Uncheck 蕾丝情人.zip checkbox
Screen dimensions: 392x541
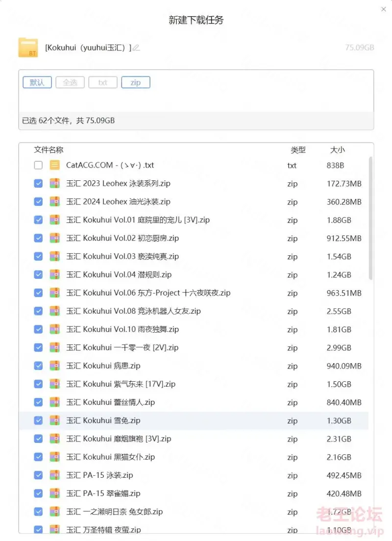click(38, 402)
